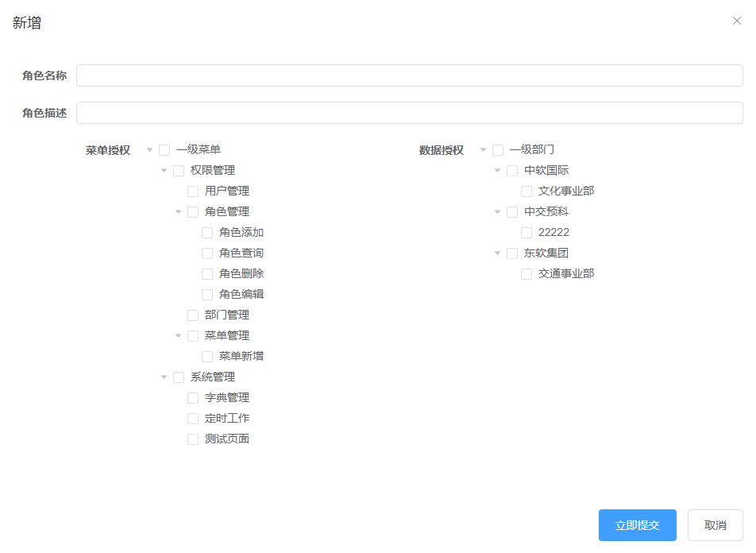This screenshot has height=553, width=756.
Task: Collapse the 菜单管理 node arrow
Action: (x=178, y=335)
